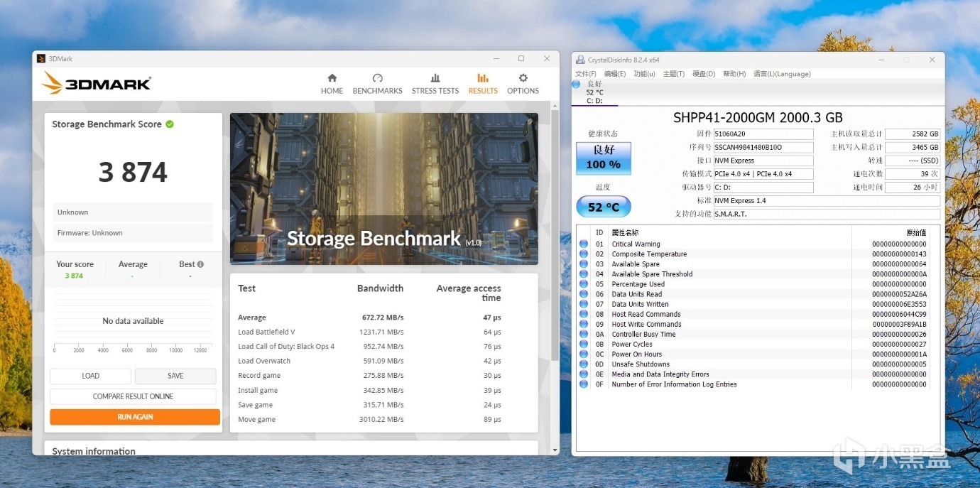Click the transfer mode field PCIe 4.0 x4
The width and height of the screenshot is (980, 488).
pyautogui.click(x=763, y=174)
